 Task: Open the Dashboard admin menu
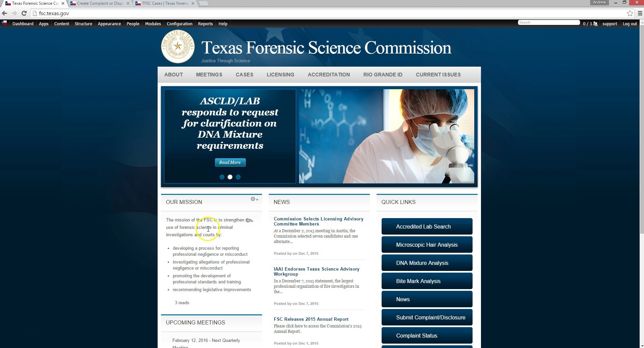click(23, 24)
